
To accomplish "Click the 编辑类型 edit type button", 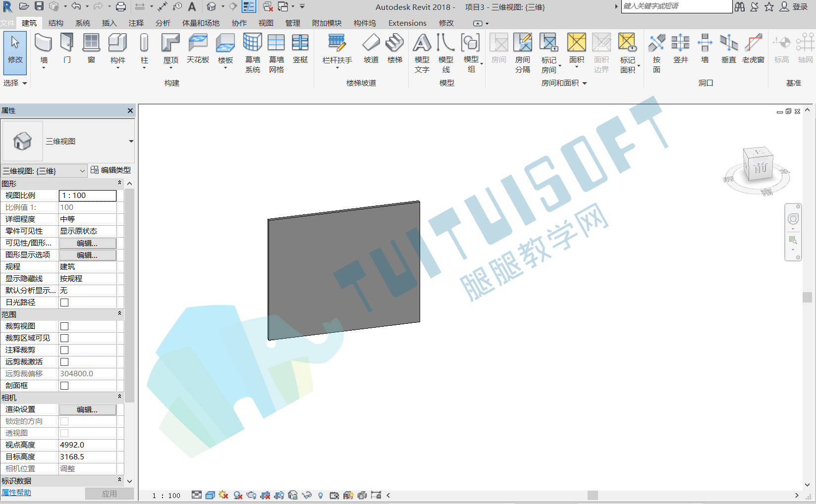I will (x=111, y=170).
